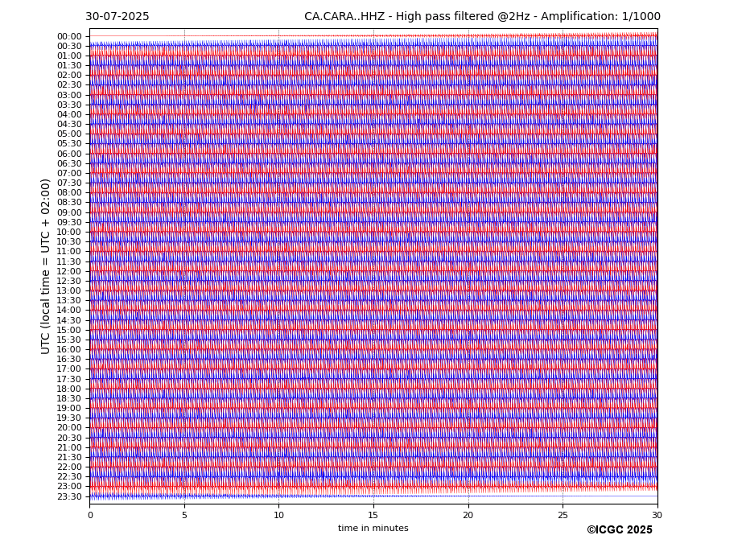
Task: Click the 04:30 time row label
Action: coord(69,124)
